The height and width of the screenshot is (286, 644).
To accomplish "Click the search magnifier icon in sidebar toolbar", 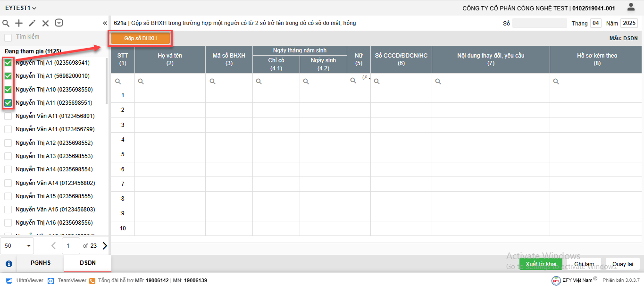I will [6, 23].
